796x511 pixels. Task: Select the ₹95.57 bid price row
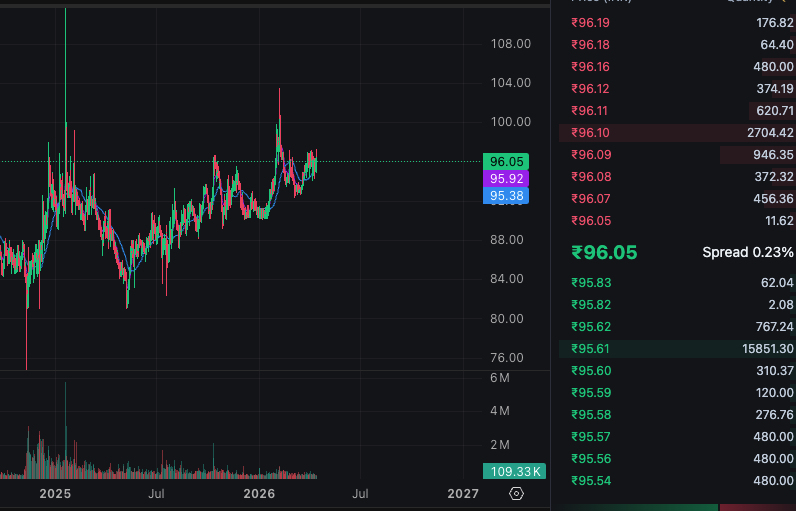[x=677, y=437]
